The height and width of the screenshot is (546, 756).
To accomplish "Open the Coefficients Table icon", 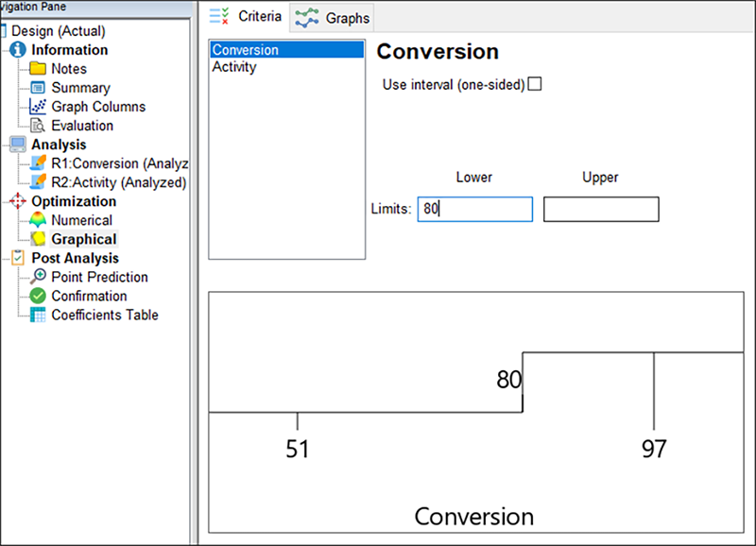I will [38, 315].
